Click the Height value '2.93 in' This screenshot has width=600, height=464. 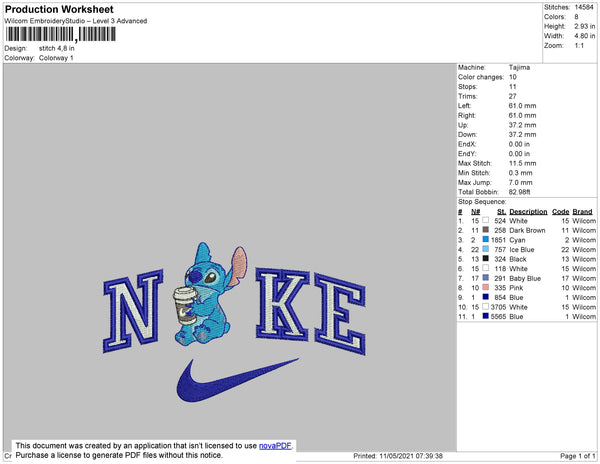pyautogui.click(x=585, y=26)
